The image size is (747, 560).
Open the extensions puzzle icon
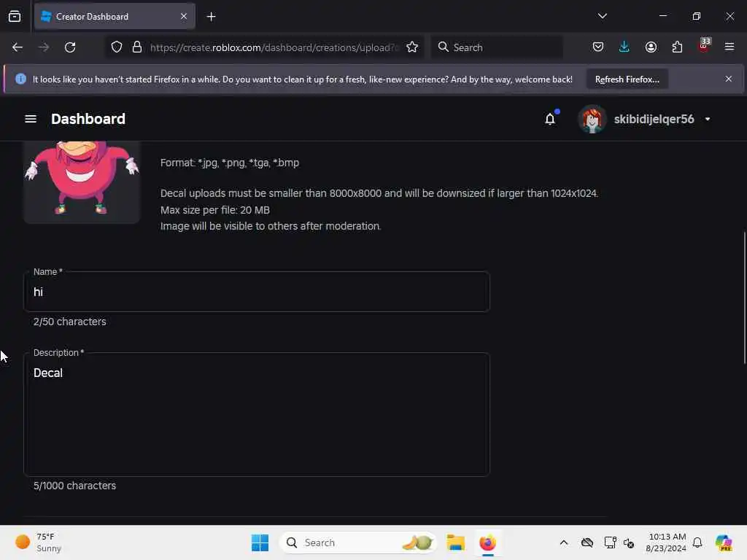click(x=677, y=47)
